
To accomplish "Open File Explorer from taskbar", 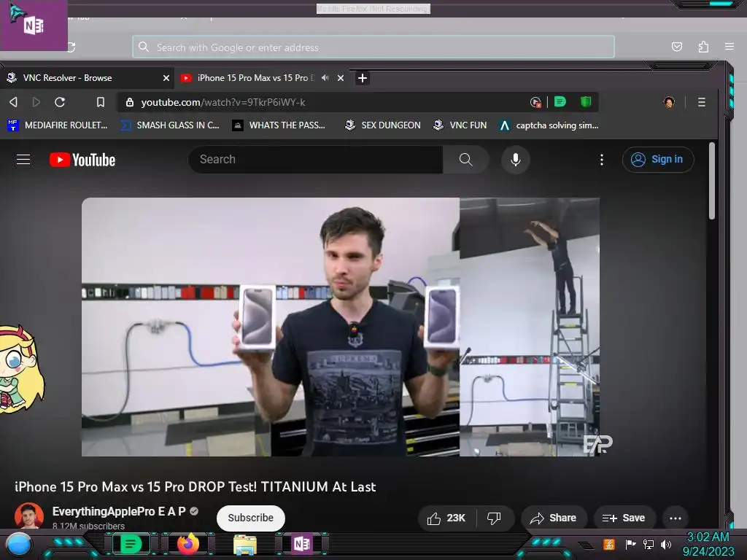I will click(245, 545).
